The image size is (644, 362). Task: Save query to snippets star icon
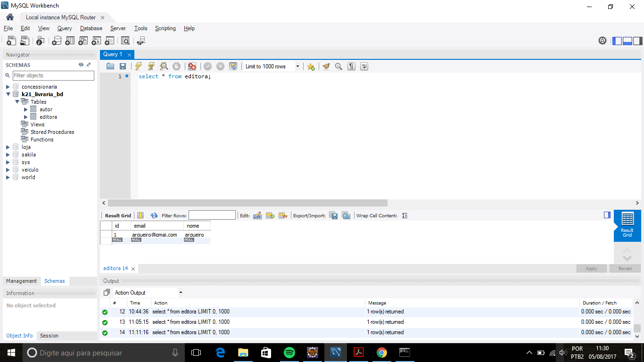(x=311, y=66)
